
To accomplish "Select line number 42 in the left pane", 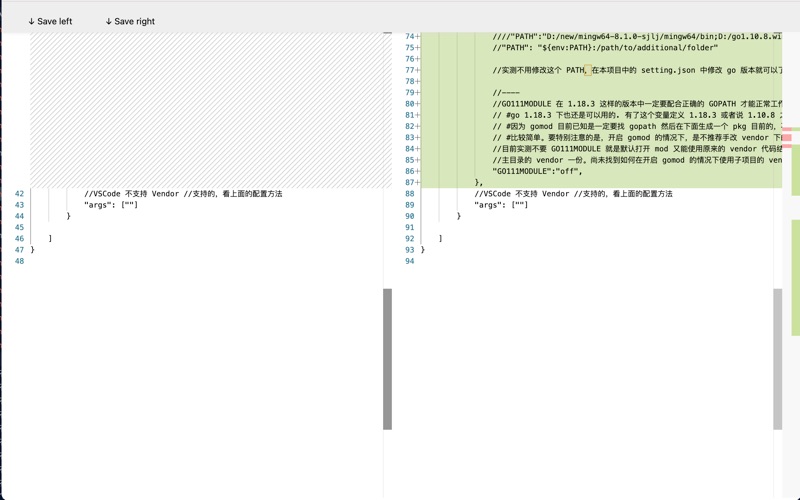I will (19, 194).
